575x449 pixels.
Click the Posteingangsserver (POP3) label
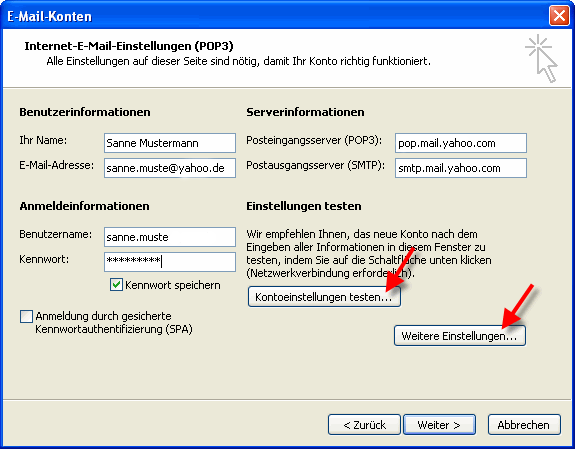click(x=314, y=140)
